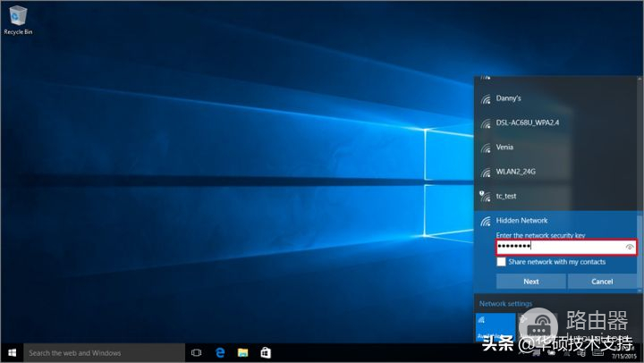Launch Microsoft Edge from the taskbar
The width and height of the screenshot is (644, 363).
click(219, 353)
